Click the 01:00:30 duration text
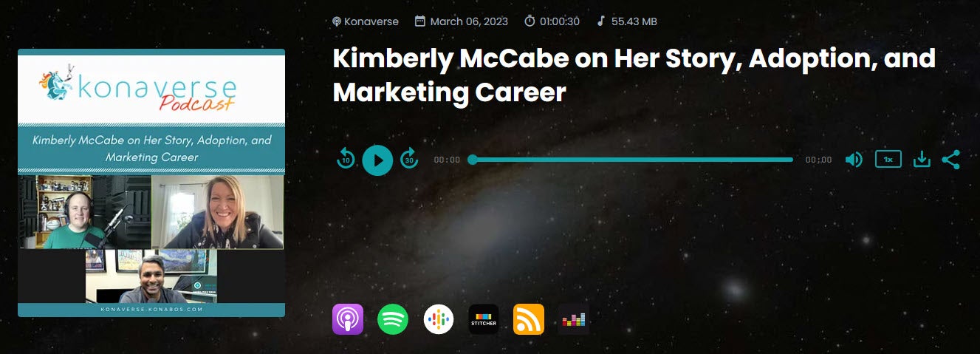The image size is (980, 354). click(x=561, y=21)
